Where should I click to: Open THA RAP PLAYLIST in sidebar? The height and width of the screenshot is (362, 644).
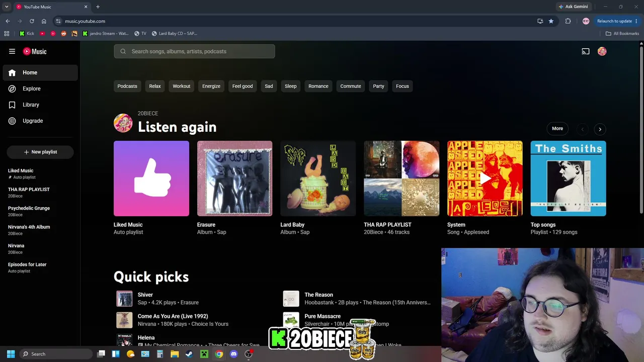[x=40, y=193]
